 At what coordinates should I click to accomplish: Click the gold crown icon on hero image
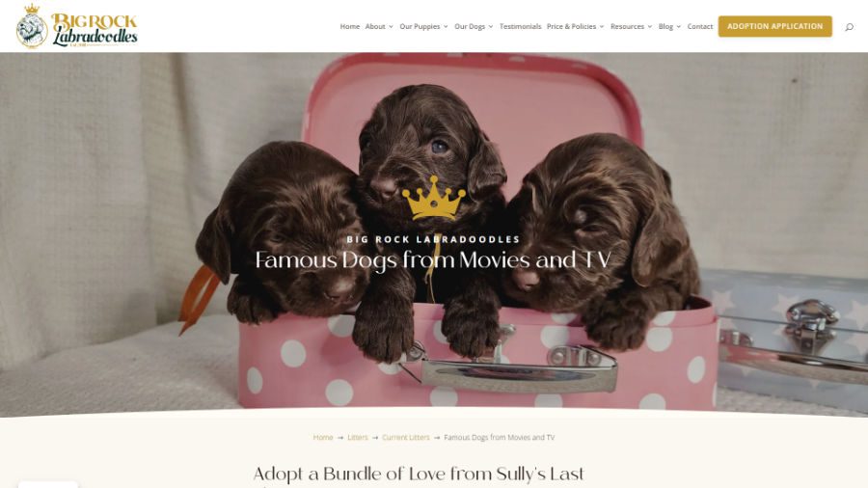pos(433,198)
